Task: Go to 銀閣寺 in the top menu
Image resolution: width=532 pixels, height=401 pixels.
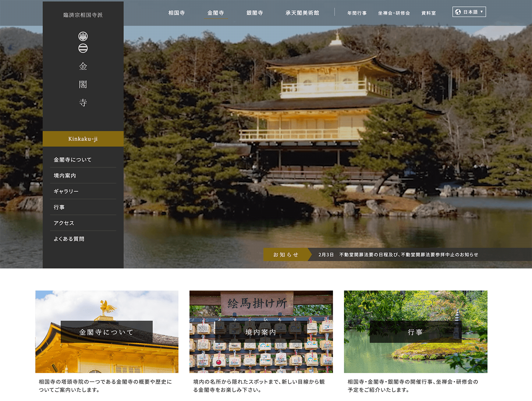Action: 255,13
